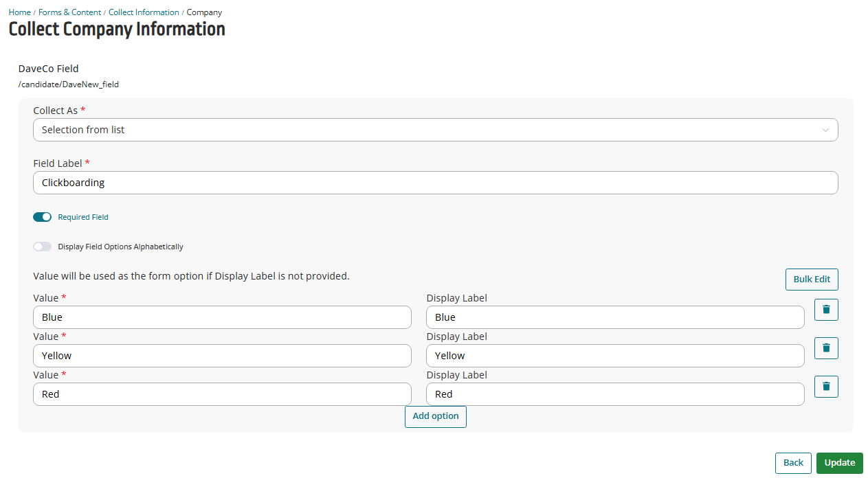Open the Collect As dropdown
Viewport: 868px width, 478px height.
coord(436,130)
